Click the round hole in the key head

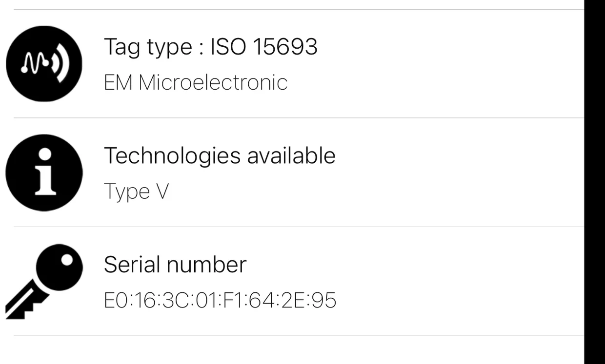tap(66, 260)
